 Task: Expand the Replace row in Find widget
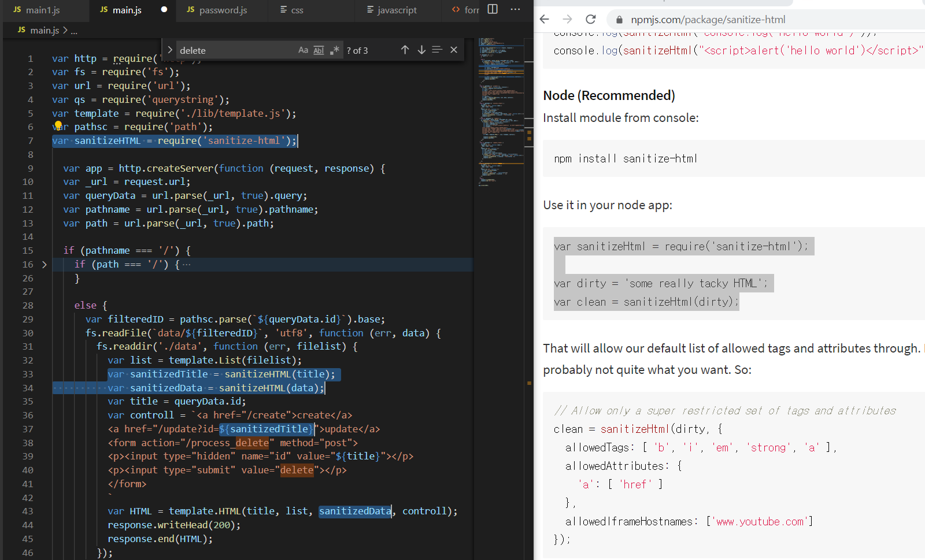169,50
